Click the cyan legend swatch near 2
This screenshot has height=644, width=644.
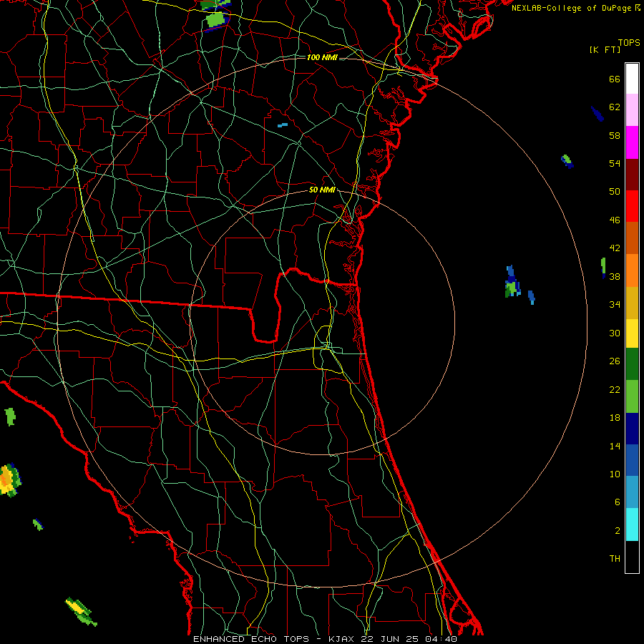pyautogui.click(x=632, y=525)
